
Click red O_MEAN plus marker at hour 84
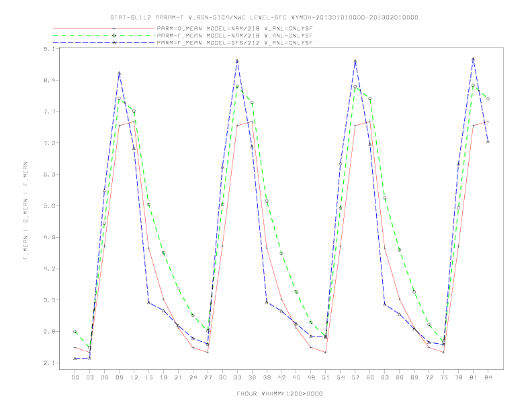[x=488, y=122]
